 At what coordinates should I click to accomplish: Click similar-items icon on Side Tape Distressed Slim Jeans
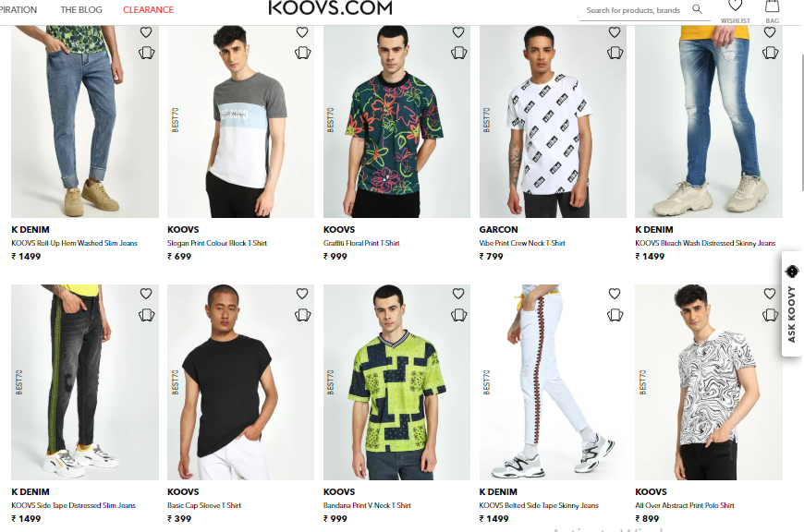tap(146, 315)
